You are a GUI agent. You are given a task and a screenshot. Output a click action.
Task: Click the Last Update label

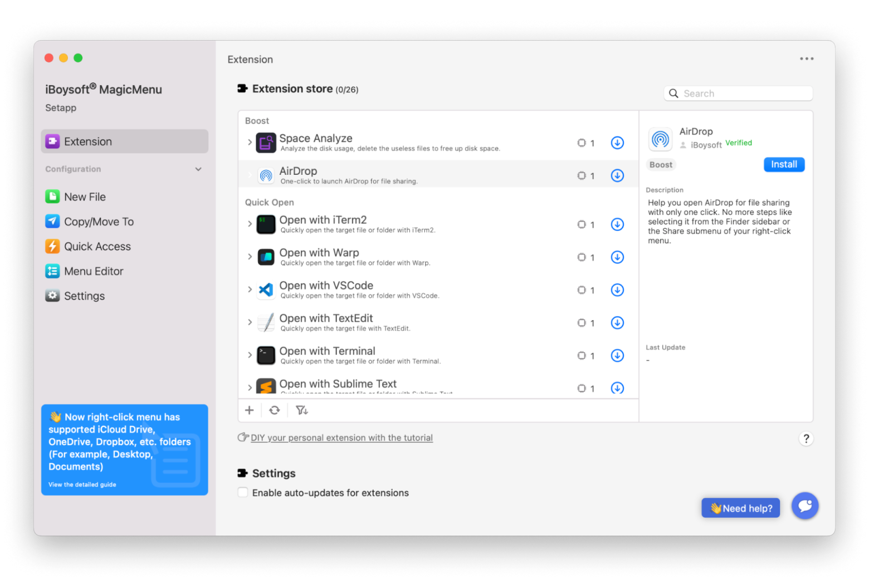[666, 347]
